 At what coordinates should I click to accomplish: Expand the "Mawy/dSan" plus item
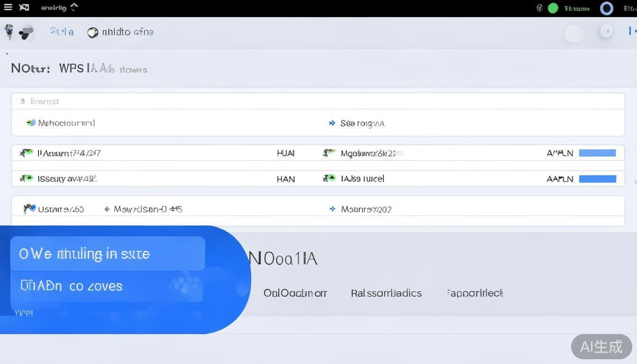pos(107,209)
